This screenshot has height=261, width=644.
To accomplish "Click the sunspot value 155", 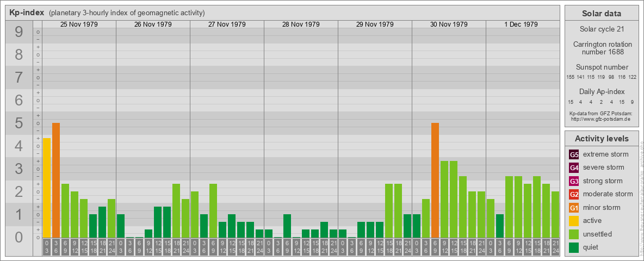I will 570,77.
